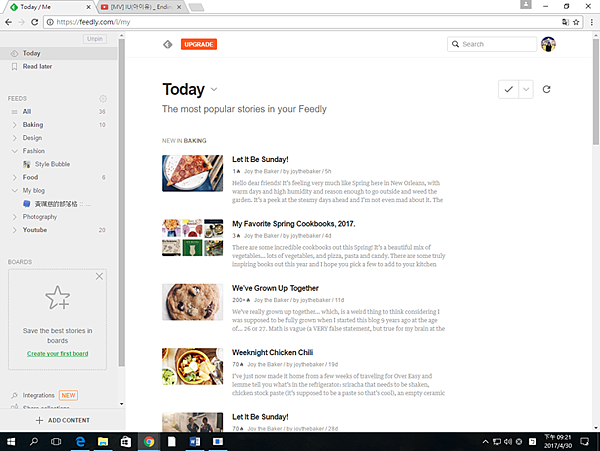Screen dimensions: 600x451
Task: Open Windows Store from taskbar
Action: (126, 442)
